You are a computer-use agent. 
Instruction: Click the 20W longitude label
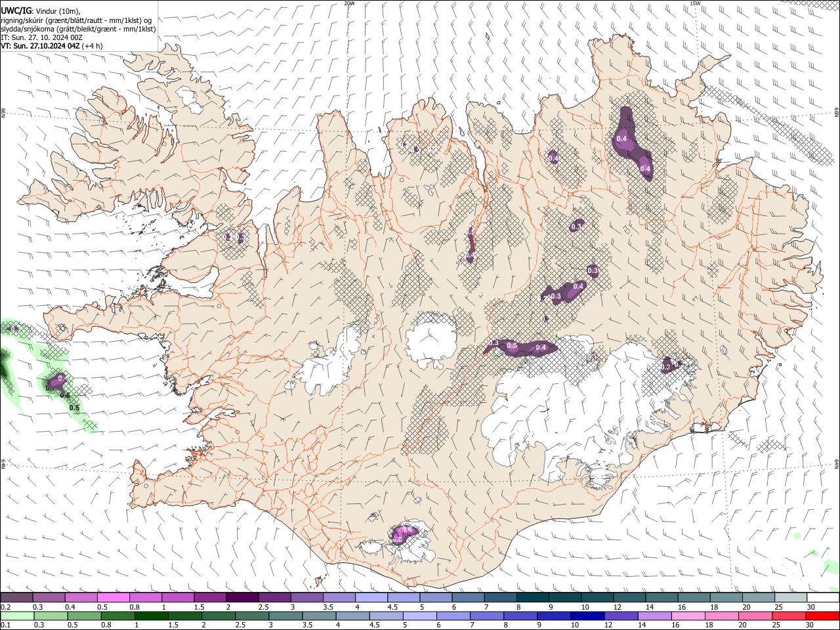(349, 3)
